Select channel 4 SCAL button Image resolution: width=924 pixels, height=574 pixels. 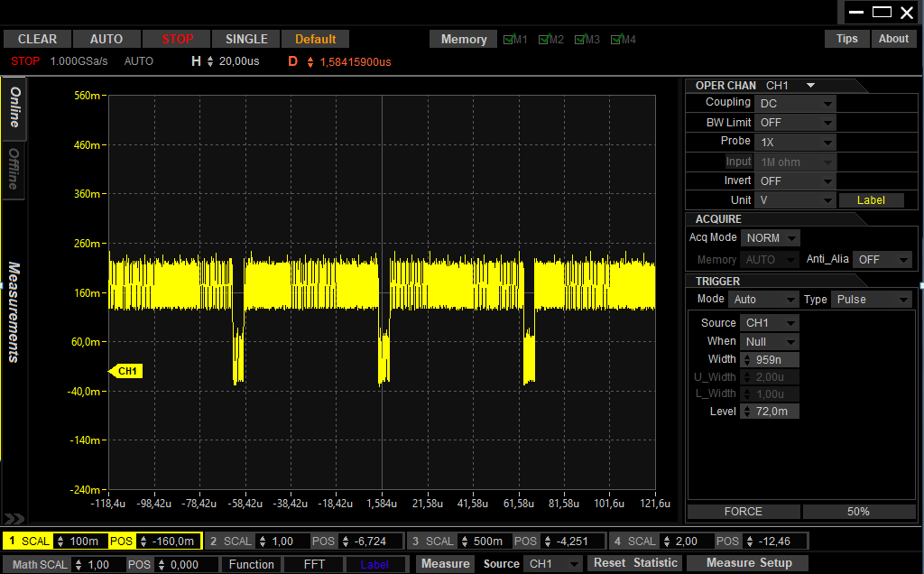pyautogui.click(x=634, y=541)
